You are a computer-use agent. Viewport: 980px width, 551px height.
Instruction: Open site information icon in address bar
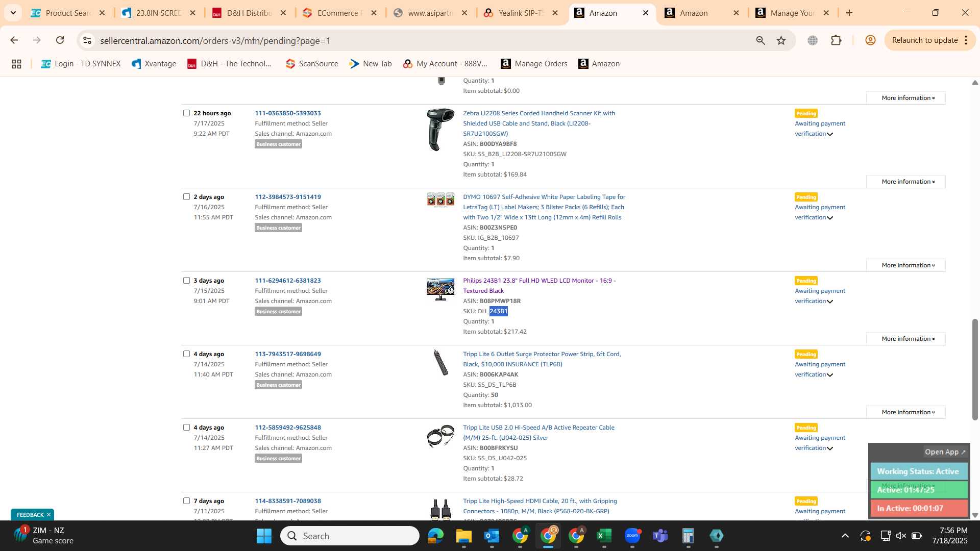click(x=87, y=40)
